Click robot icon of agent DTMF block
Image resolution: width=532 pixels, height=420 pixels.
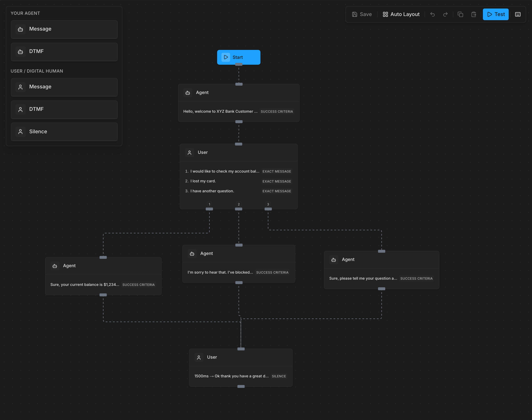tap(20, 52)
